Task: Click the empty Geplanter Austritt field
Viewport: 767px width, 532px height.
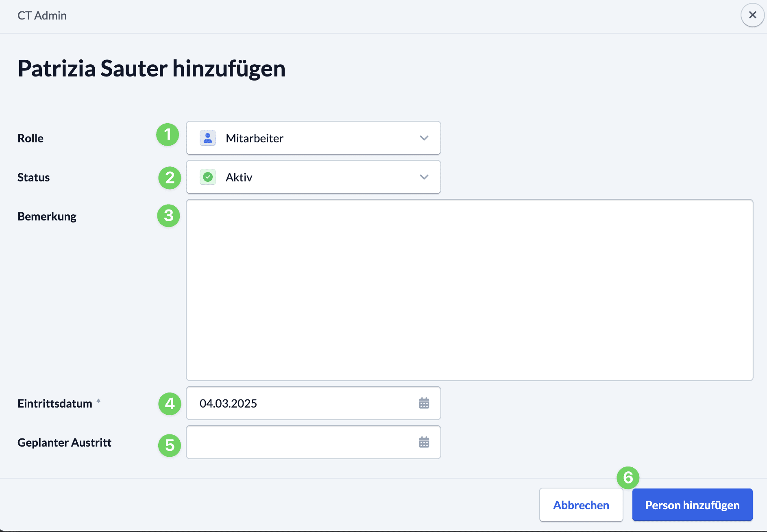Action: [x=301, y=442]
